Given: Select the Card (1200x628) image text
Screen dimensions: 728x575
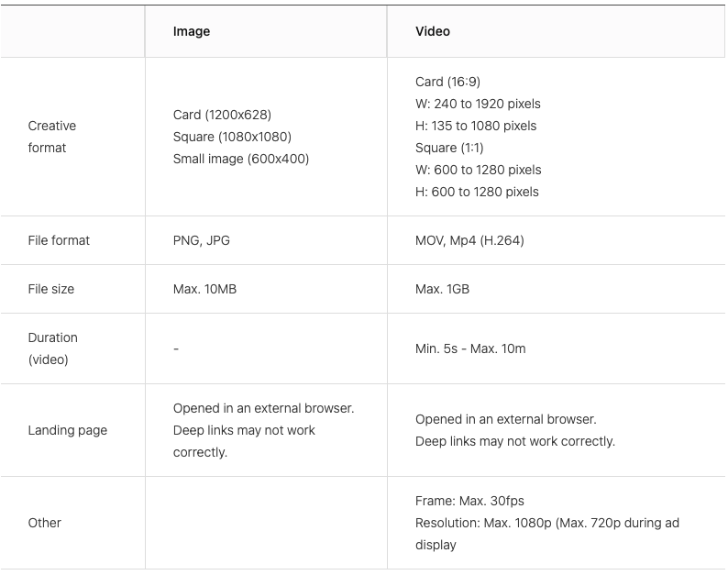Looking at the screenshot, I should 222,115.
